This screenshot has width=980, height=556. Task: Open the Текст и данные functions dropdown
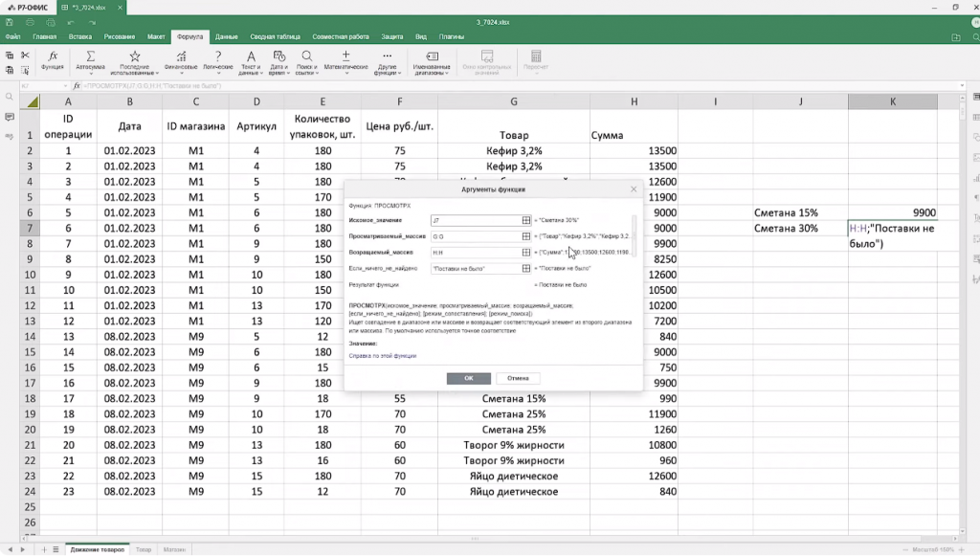(x=251, y=62)
